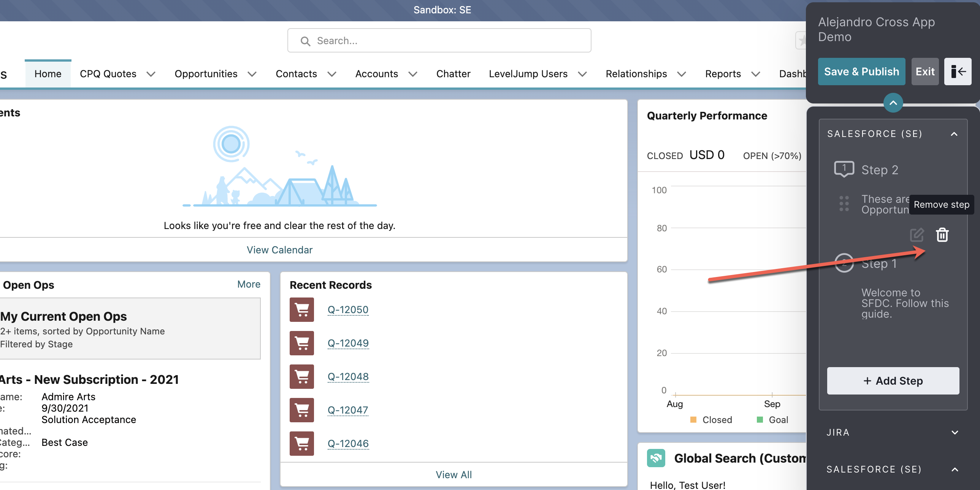This screenshot has height=490, width=980.
Task: Open the Opportunities tab dropdown arrow
Action: (252, 74)
